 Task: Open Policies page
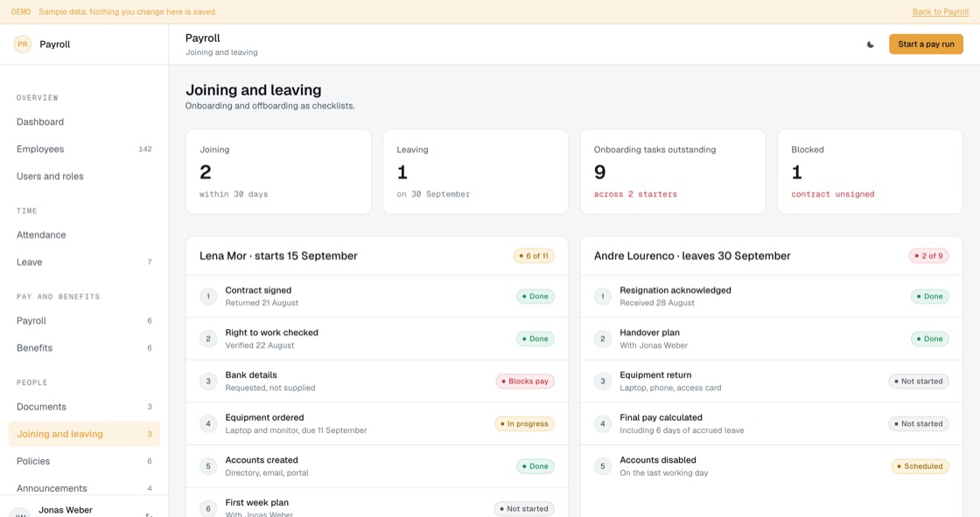tap(84, 461)
